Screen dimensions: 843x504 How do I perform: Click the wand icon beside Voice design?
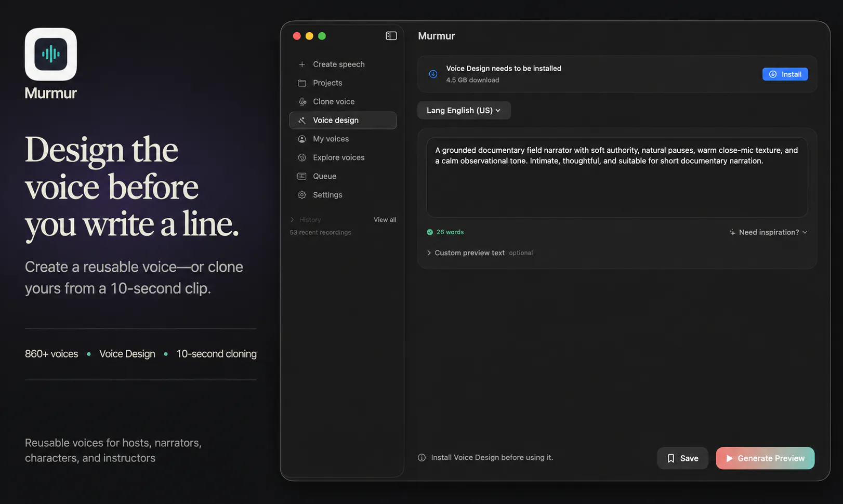(x=302, y=121)
